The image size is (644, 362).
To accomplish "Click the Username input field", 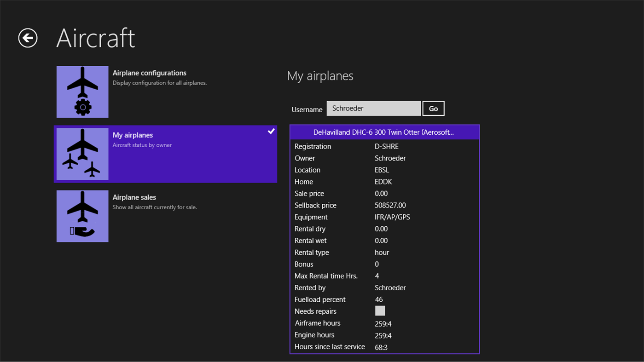I will click(x=373, y=108).
